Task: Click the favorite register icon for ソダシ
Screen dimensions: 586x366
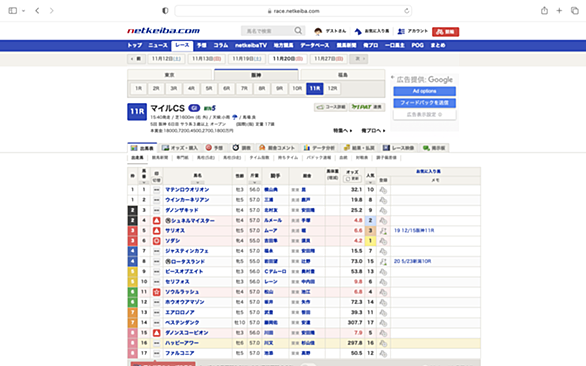Action: (383, 241)
